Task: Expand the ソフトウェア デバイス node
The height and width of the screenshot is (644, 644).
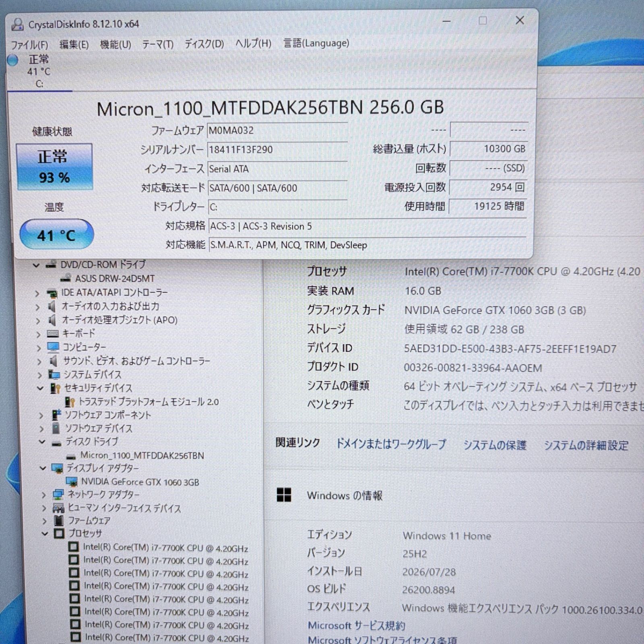Action: pyautogui.click(x=41, y=429)
